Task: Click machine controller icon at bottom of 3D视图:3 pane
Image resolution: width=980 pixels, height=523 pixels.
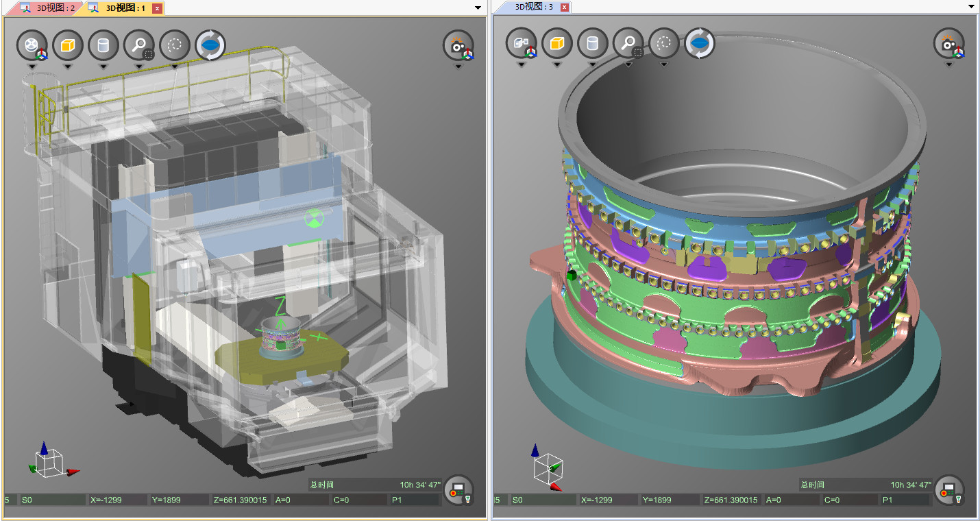Action: pyautogui.click(x=949, y=490)
